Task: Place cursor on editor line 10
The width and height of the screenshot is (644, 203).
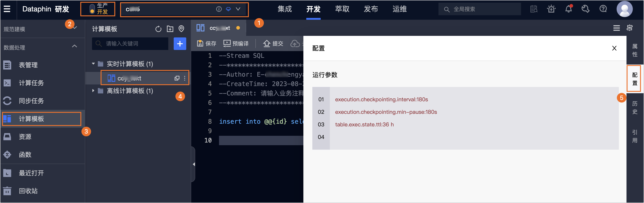Action: 261,140
